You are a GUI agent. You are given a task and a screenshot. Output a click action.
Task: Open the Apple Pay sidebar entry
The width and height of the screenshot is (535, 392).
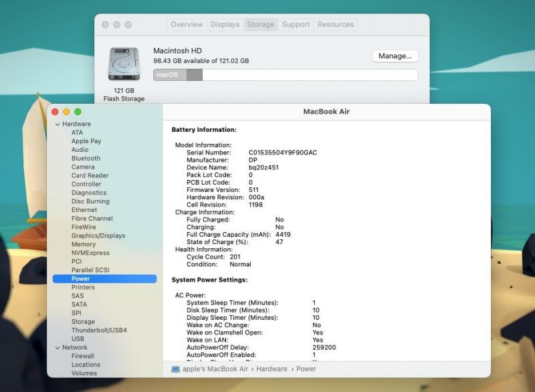[x=86, y=141]
